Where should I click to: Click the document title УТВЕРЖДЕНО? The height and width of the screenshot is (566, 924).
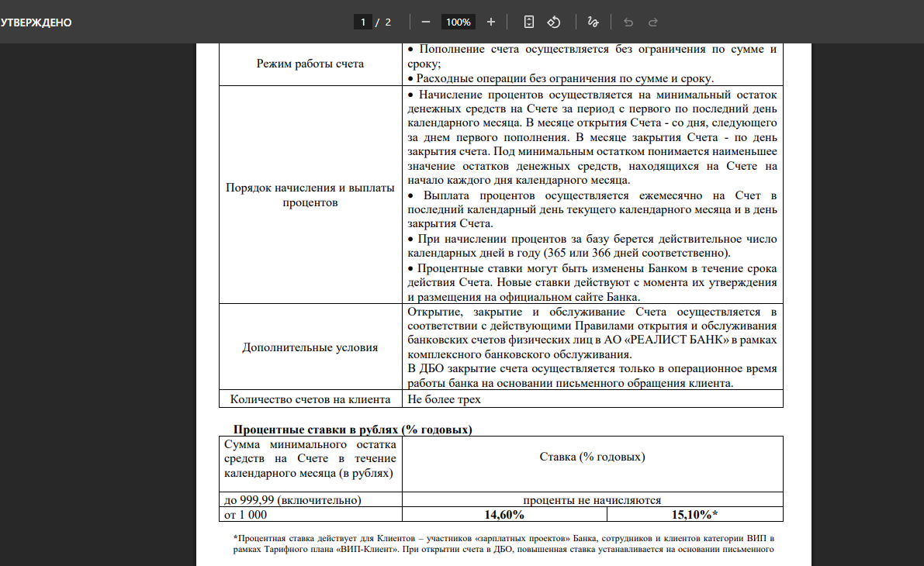pyautogui.click(x=36, y=22)
